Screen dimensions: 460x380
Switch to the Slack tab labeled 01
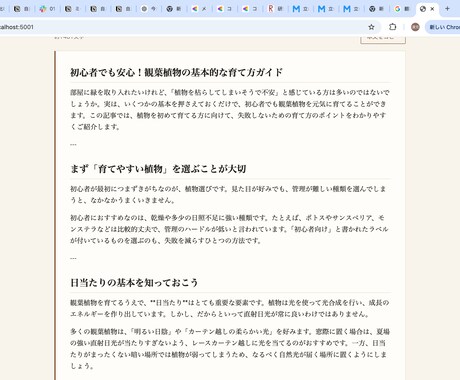(47, 9)
